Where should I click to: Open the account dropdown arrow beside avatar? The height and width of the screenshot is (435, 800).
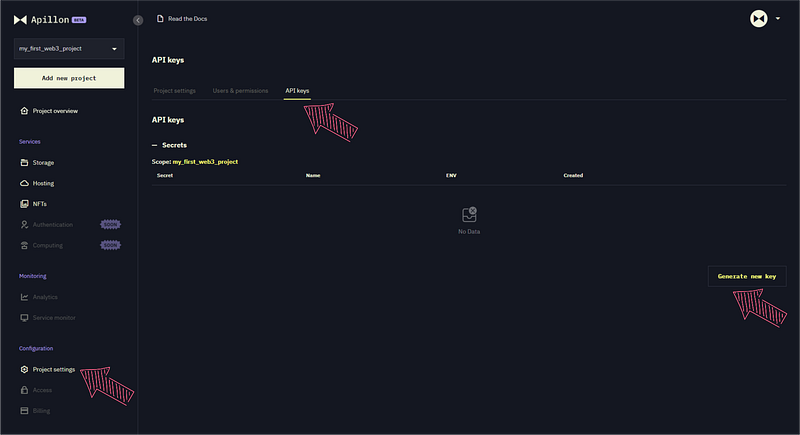(x=778, y=18)
